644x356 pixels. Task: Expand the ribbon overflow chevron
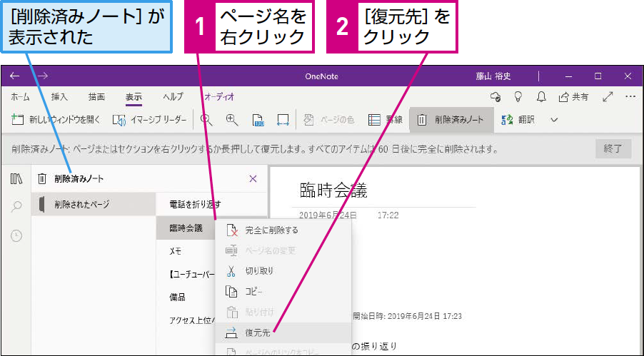coord(554,120)
